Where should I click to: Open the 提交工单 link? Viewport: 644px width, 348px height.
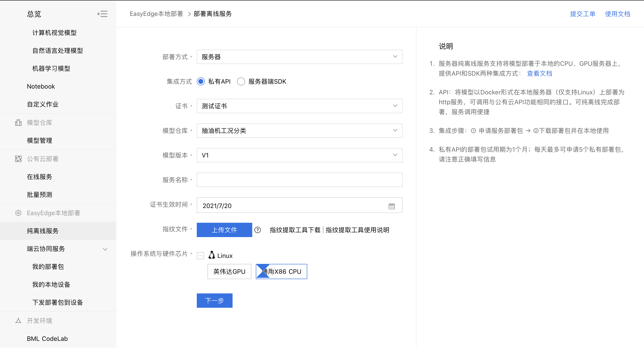pyautogui.click(x=583, y=14)
